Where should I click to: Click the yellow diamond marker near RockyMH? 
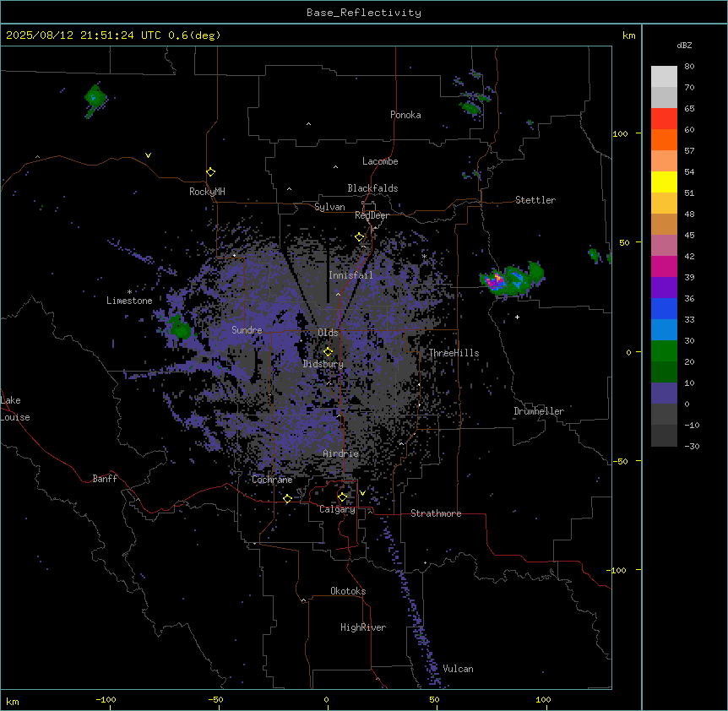pyautogui.click(x=210, y=171)
